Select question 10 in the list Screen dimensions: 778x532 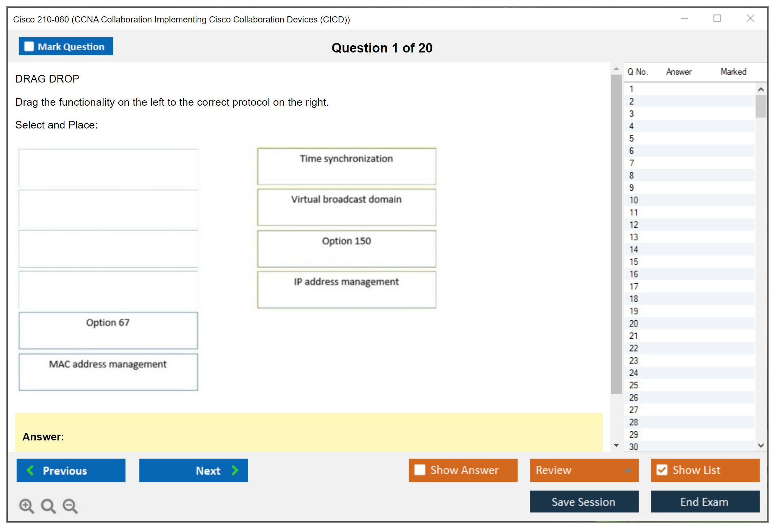pyautogui.click(x=634, y=200)
